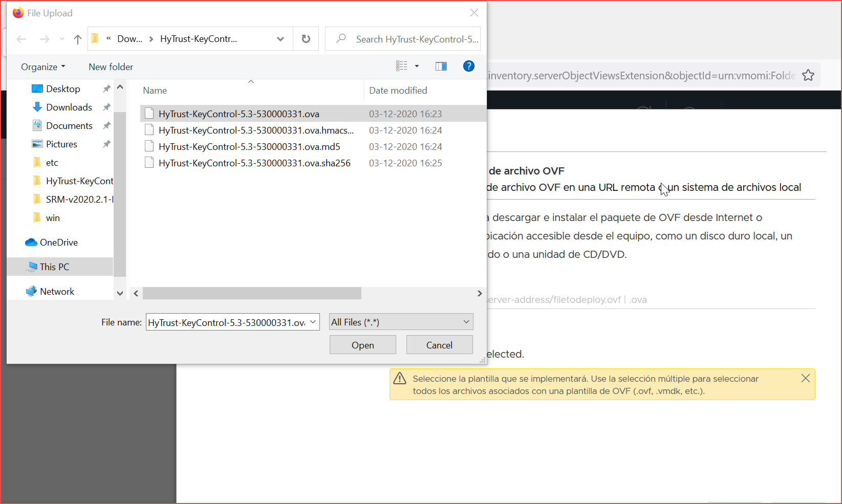Open Help with the question mark icon
This screenshot has width=842, height=504.
(x=468, y=66)
